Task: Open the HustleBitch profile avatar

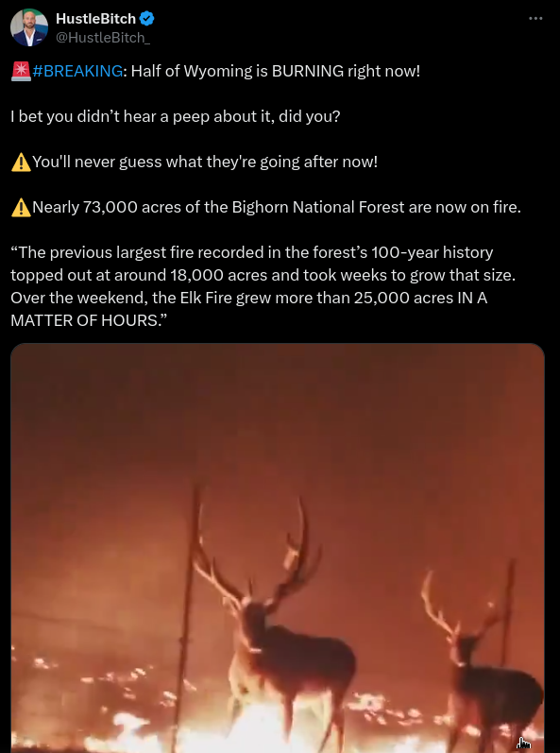Action: [29, 27]
